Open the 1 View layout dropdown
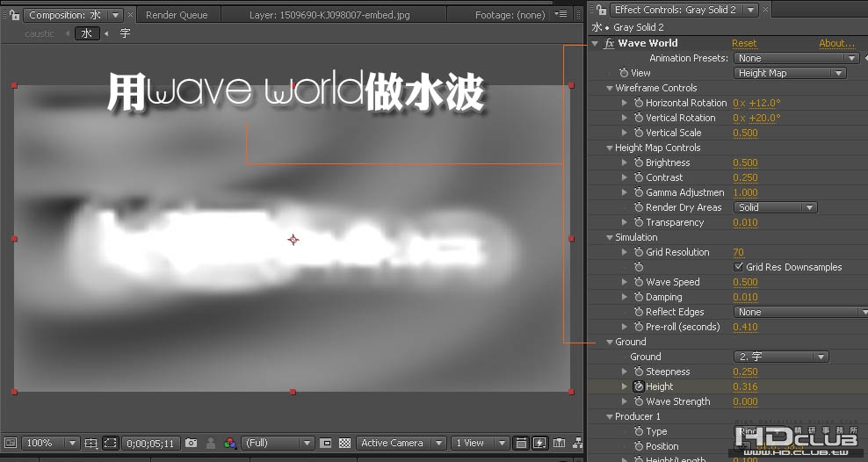The width and height of the screenshot is (868, 462). 480,443
